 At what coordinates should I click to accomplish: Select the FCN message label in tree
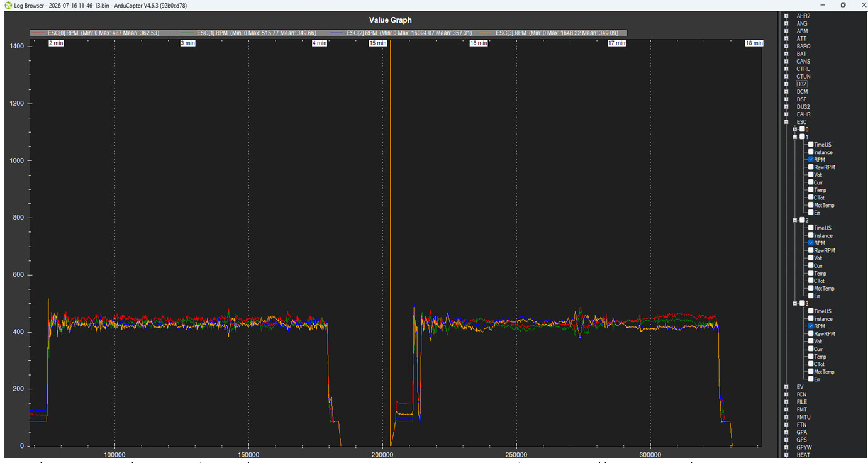tap(801, 394)
